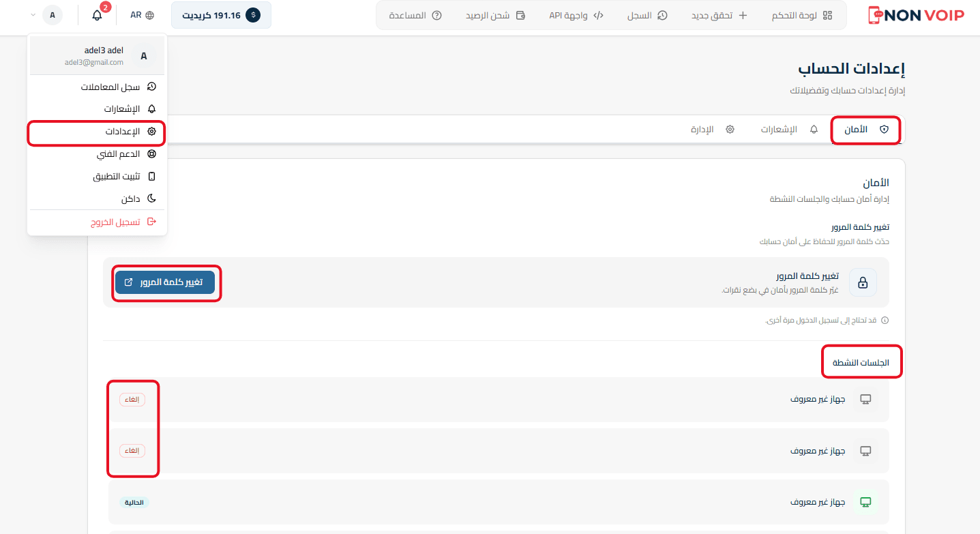Revoke the first listed session with إلغاء

click(x=132, y=400)
